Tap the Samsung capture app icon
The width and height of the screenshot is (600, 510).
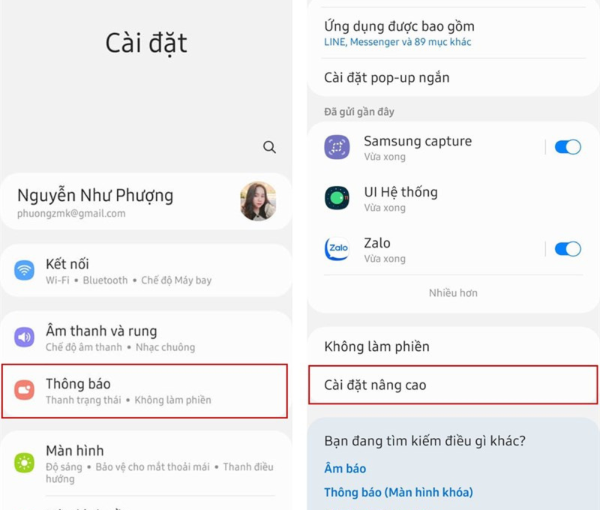pyautogui.click(x=337, y=147)
